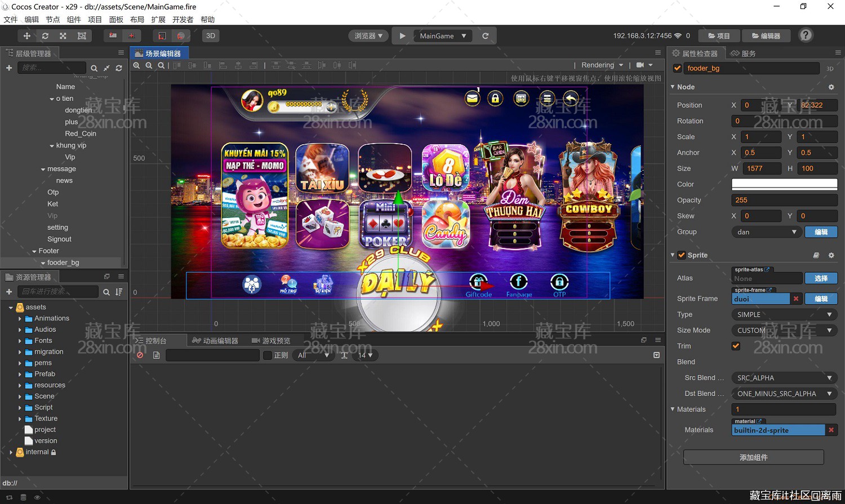Viewport: 845px width, 504px height.
Task: Enable the 正则 regex checkbox
Action: [x=268, y=355]
